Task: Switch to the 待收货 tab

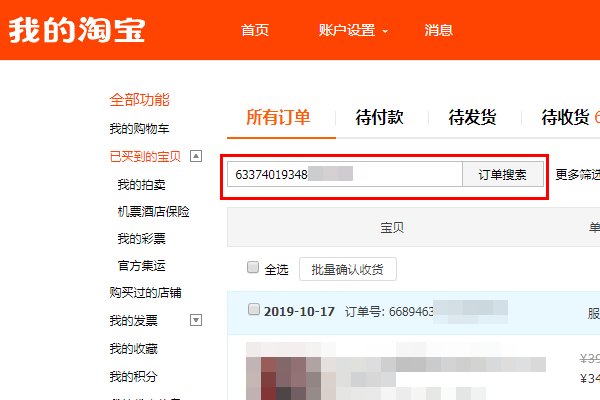Action: (566, 117)
